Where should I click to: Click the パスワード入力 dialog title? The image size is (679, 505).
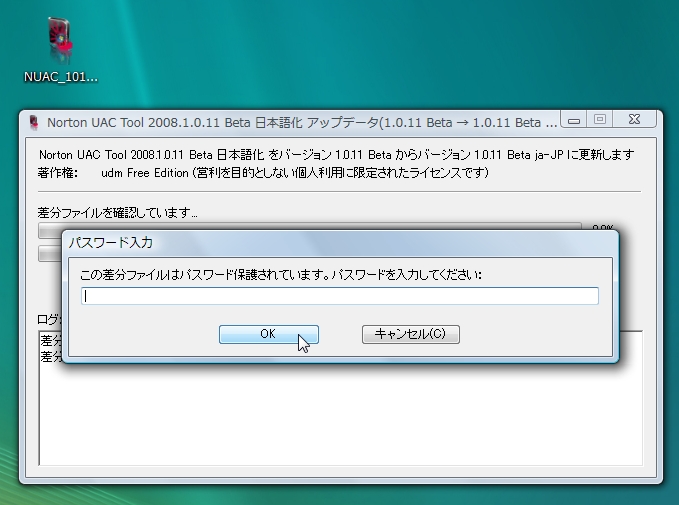coord(111,243)
